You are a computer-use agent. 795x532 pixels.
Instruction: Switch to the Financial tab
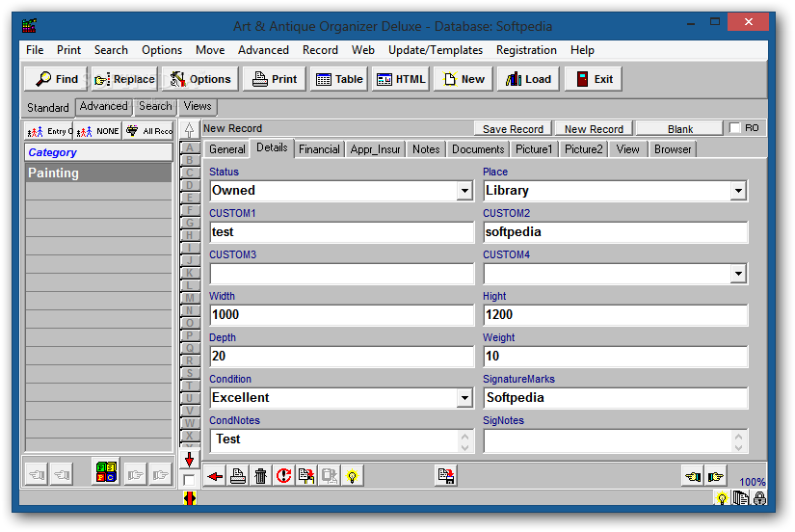point(319,149)
